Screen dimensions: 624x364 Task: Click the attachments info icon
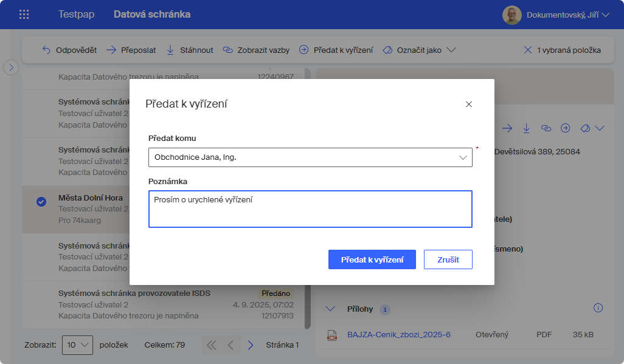click(598, 308)
